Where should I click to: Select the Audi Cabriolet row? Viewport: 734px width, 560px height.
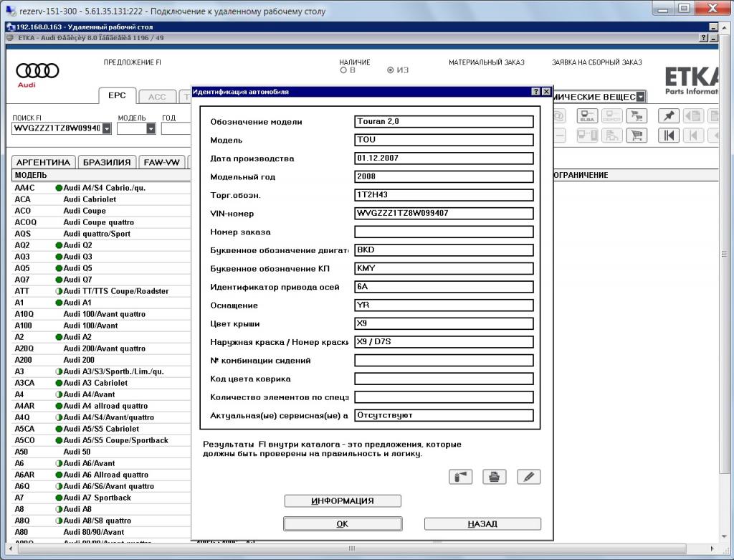(x=101, y=199)
